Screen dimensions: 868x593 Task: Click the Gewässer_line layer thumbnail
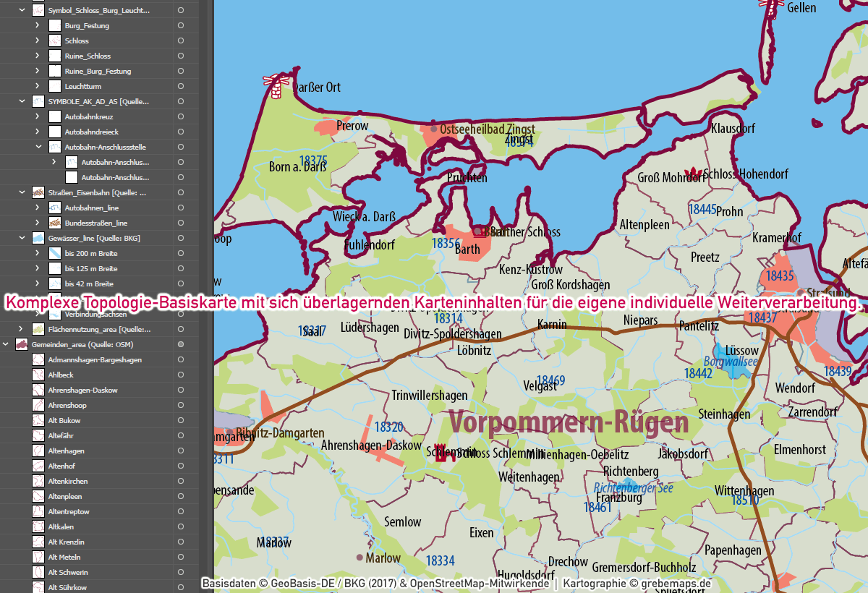click(x=38, y=237)
